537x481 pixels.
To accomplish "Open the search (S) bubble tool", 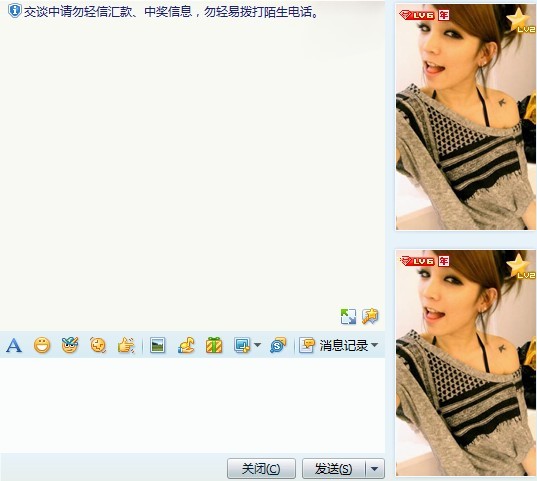I will [x=278, y=345].
